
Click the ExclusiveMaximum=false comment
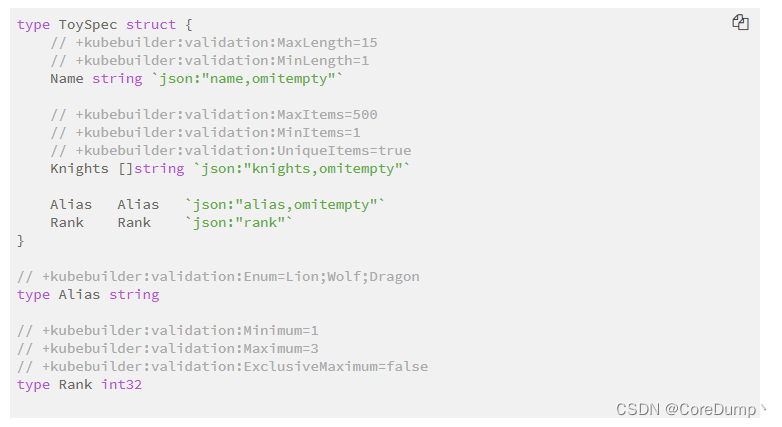[222, 367]
